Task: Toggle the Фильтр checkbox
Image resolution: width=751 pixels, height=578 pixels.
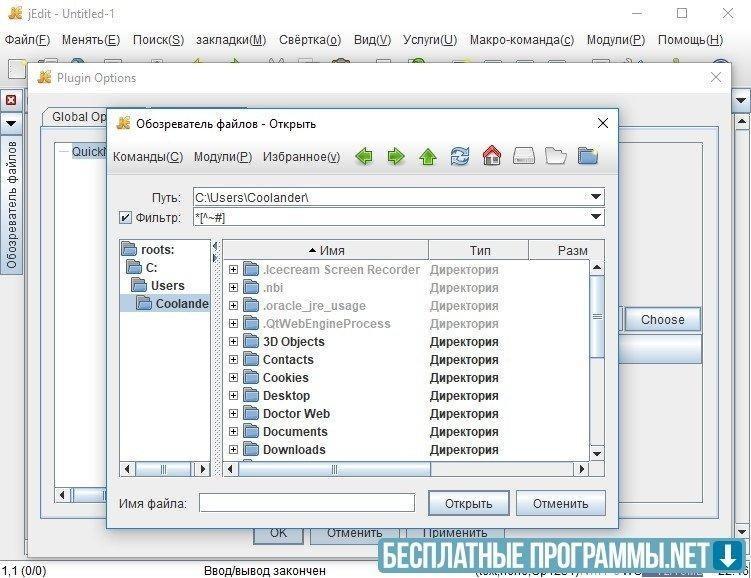Action: coord(125,217)
